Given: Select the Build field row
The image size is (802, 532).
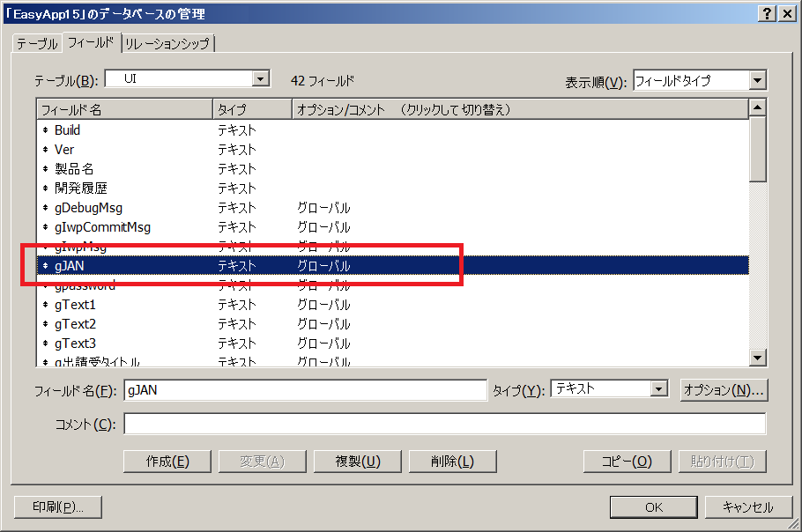Looking at the screenshot, I should click(x=393, y=130).
